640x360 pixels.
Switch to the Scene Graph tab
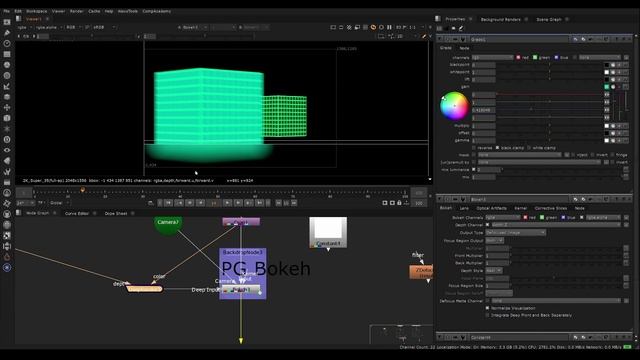[549, 19]
